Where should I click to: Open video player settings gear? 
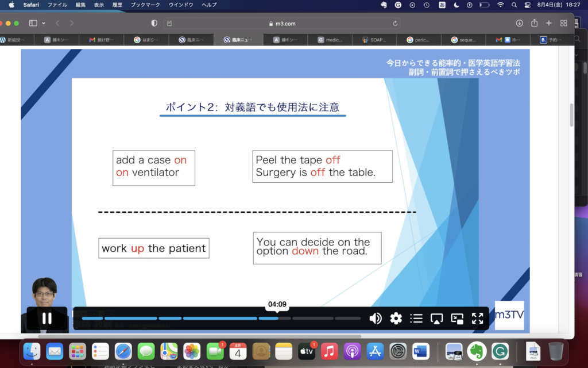[x=396, y=318]
